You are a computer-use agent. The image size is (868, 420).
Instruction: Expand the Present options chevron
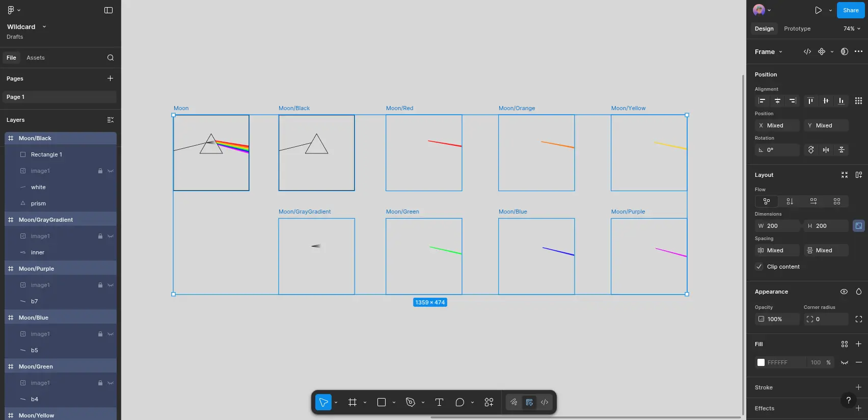coord(830,10)
